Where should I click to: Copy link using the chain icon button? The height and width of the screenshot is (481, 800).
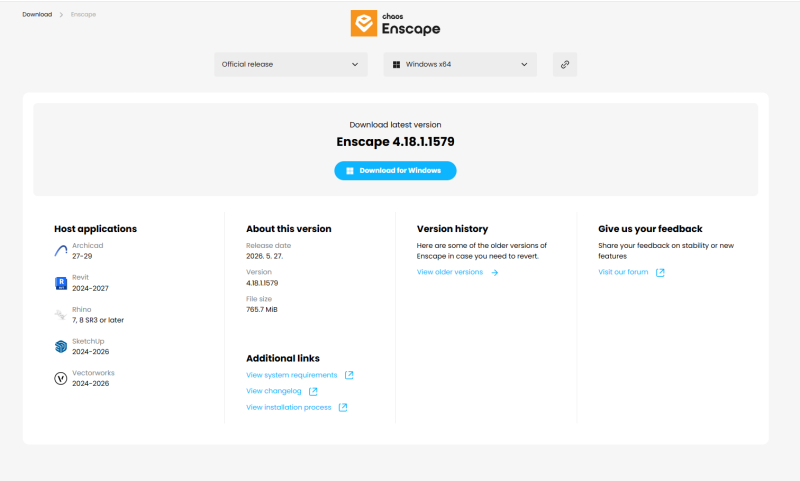tap(565, 64)
